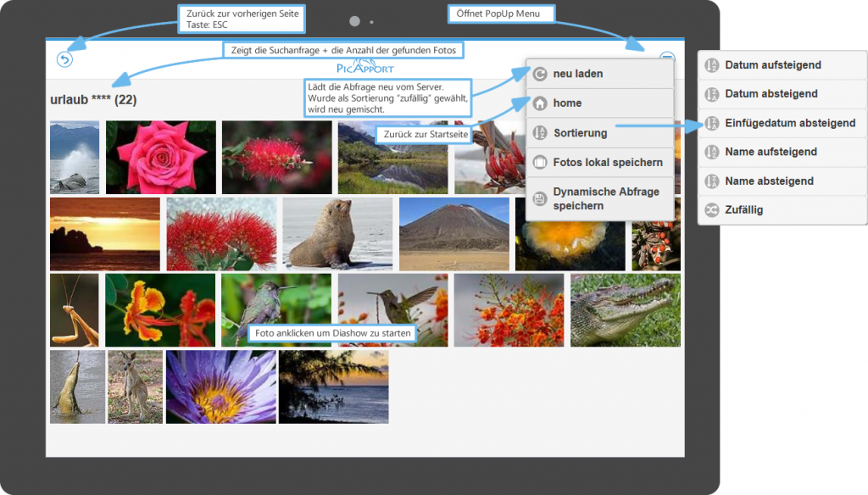
Task: Choose Einfügedatum absteigend sorting
Action: 789,123
